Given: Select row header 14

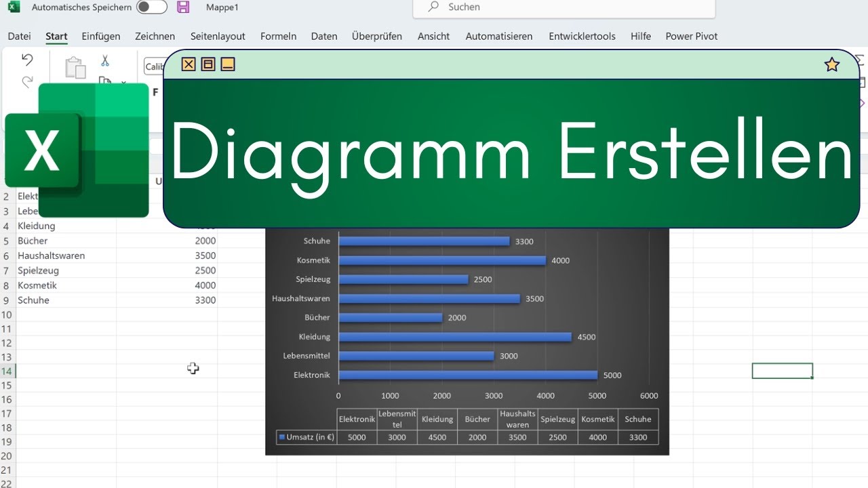Looking at the screenshot, I should (7, 371).
